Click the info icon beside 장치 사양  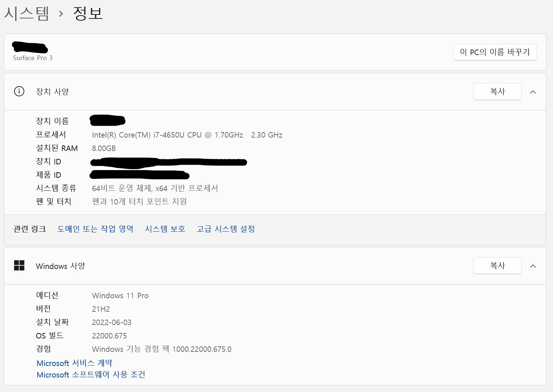19,91
